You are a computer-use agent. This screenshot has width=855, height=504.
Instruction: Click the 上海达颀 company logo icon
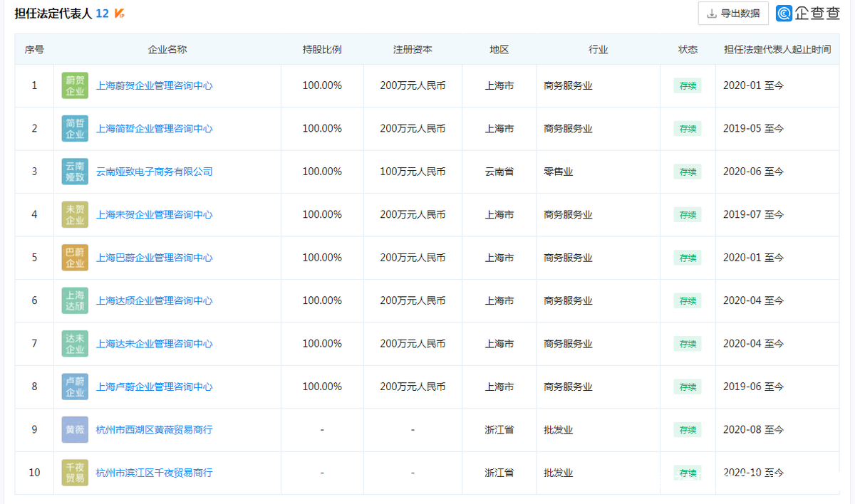pos(75,301)
